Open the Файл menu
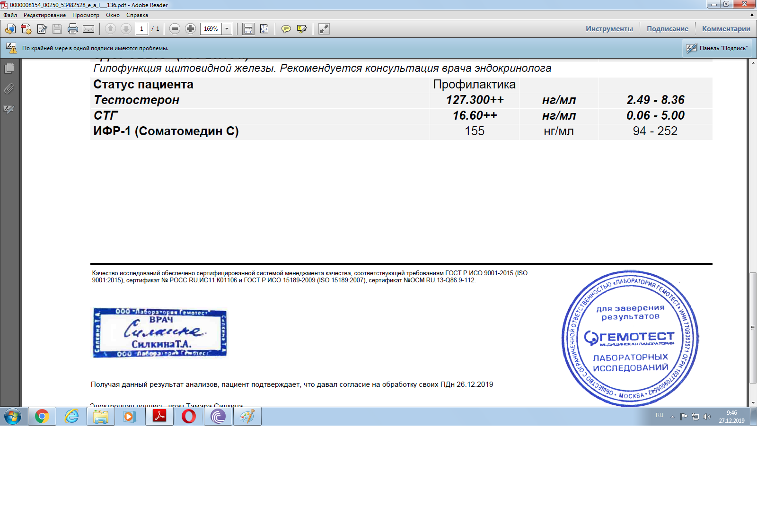The width and height of the screenshot is (757, 532). pyautogui.click(x=10, y=15)
